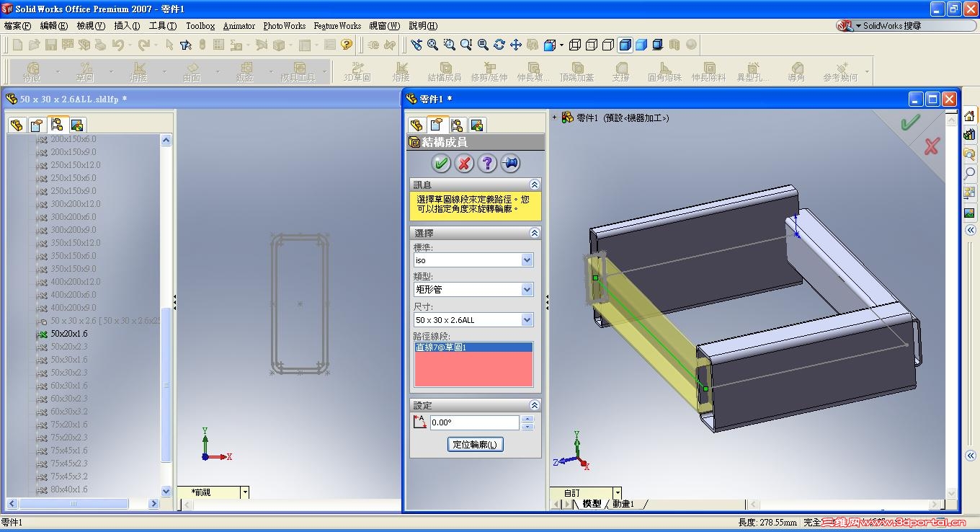
Task: Select the Rotate View tool
Action: tap(499, 45)
